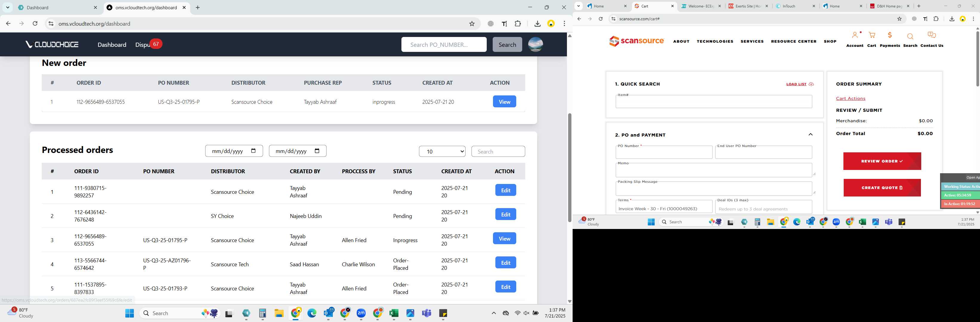Image resolution: width=980 pixels, height=322 pixels.
Task: Show hidden system tray icons via the chevron
Action: click(493, 313)
